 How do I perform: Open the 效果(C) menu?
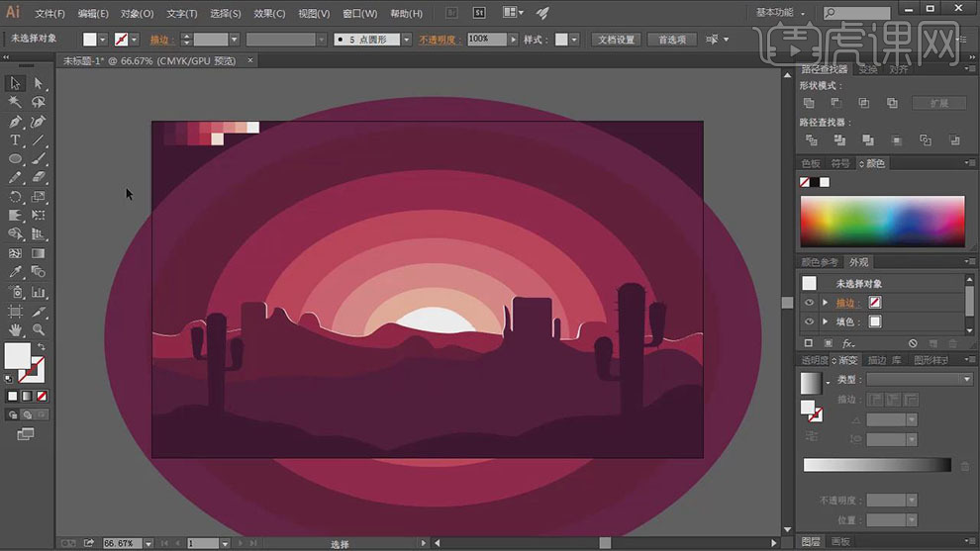pos(269,14)
